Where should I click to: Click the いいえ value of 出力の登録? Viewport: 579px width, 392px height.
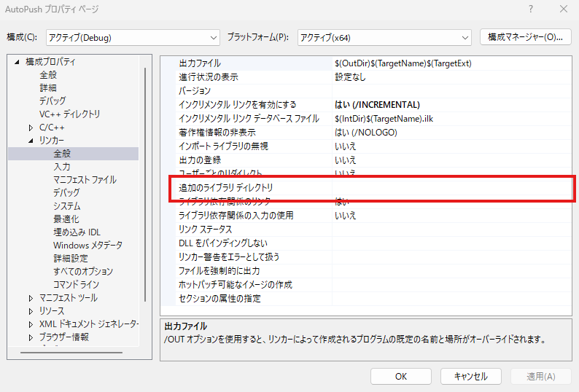click(x=345, y=160)
